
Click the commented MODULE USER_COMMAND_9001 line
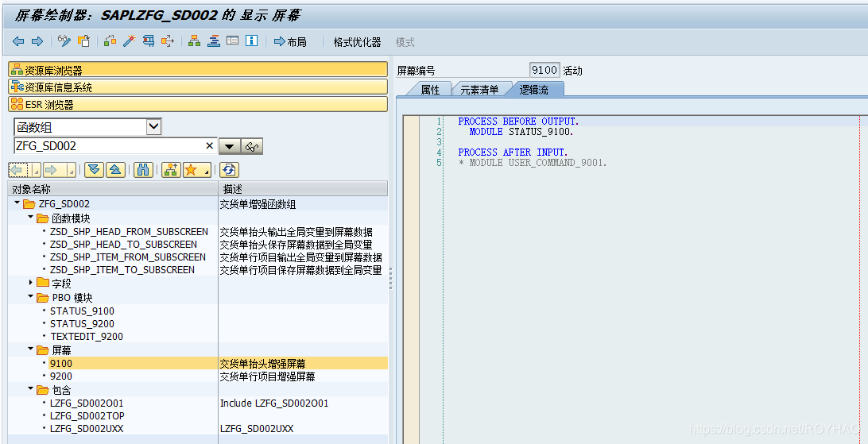point(533,163)
